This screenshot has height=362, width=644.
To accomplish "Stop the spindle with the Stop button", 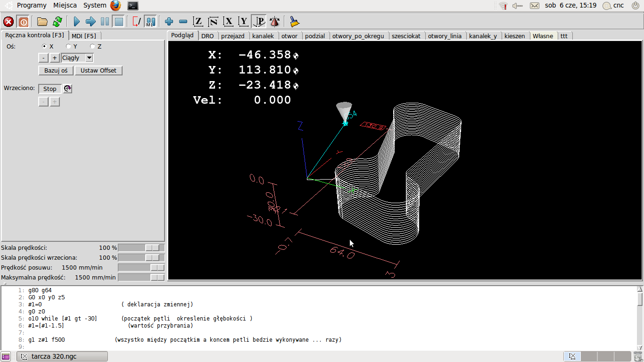I will (50, 89).
